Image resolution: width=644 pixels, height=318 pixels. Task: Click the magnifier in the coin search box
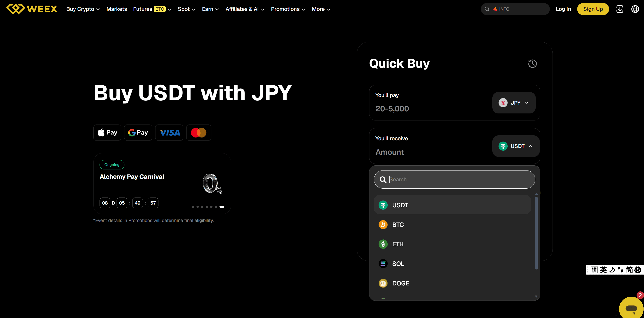point(383,180)
